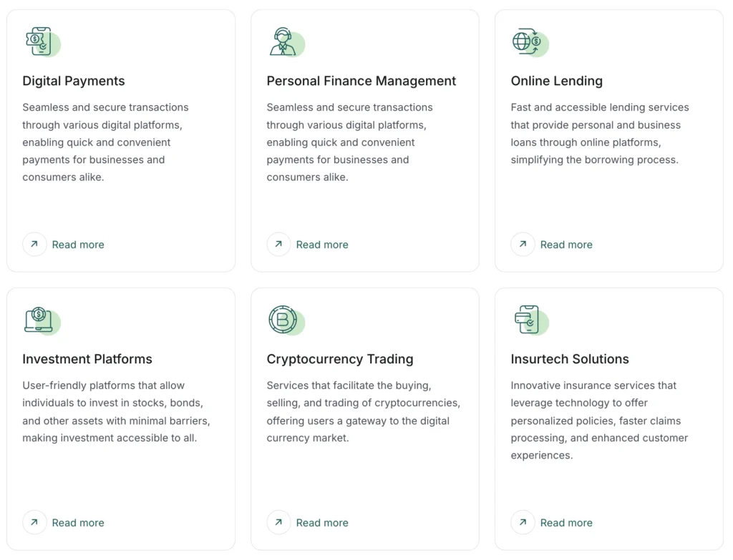This screenshot has height=560, width=733.
Task: Click the Digital Payments wallet icon
Action: point(42,42)
